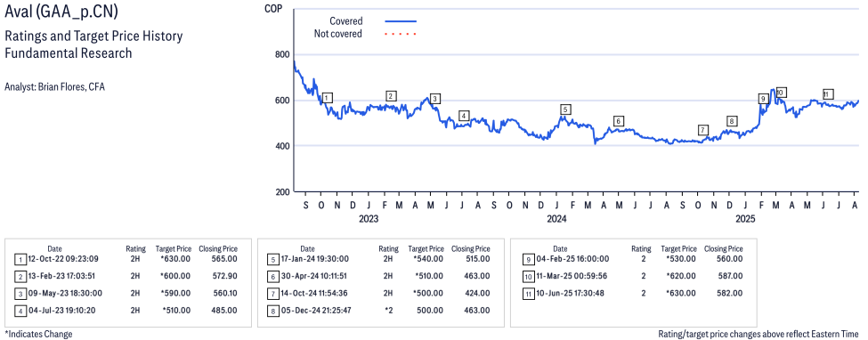The width and height of the screenshot is (868, 340).
Task: Click closing price 515.00
Action: pos(477,259)
